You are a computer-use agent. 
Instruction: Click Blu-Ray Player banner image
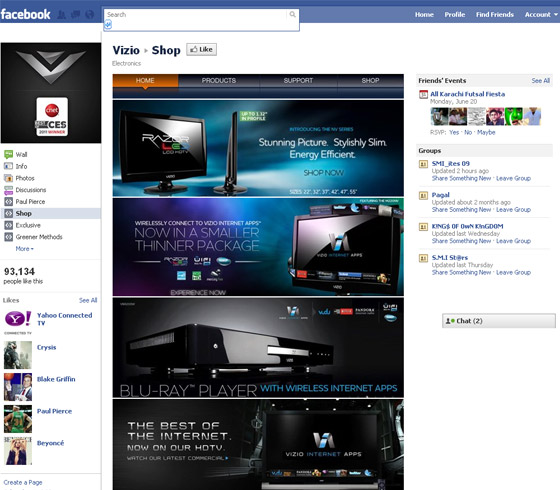(258, 348)
